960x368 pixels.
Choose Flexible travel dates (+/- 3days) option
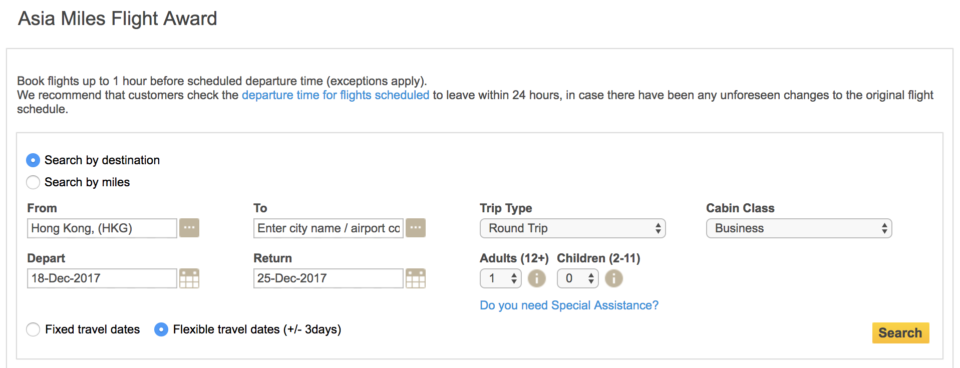click(x=161, y=329)
